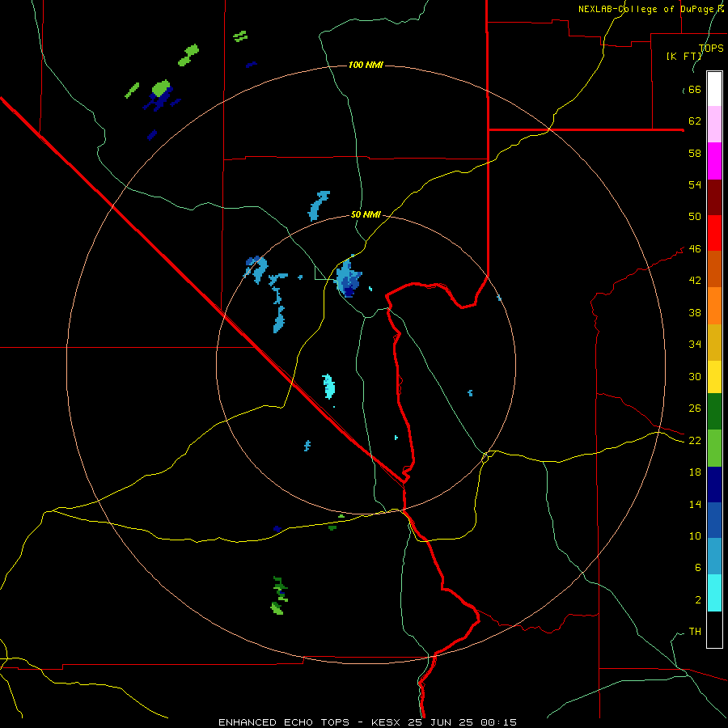Click the 100 NMI range ring label
Viewport: 728px width, 728px height.
click(366, 65)
